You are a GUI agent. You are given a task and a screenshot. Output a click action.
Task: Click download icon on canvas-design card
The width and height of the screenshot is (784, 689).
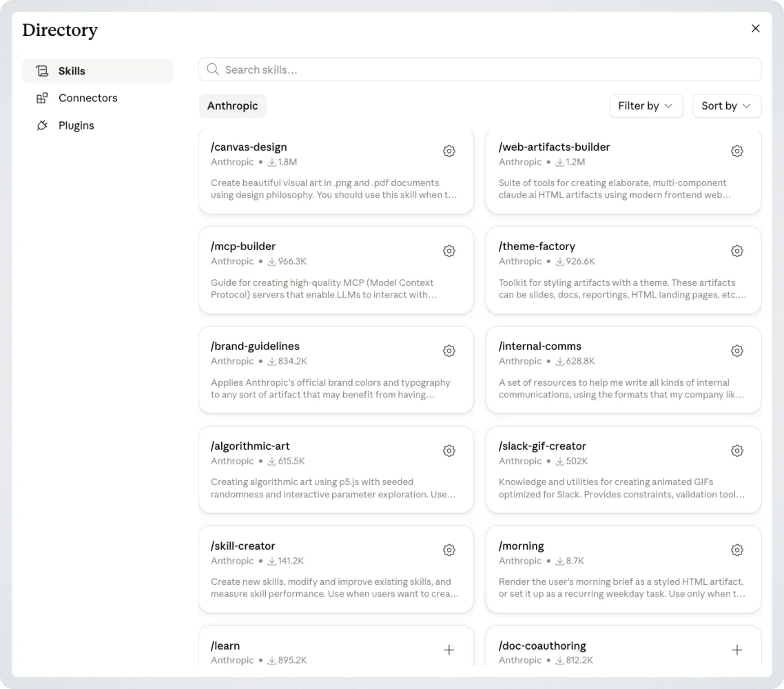(272, 162)
